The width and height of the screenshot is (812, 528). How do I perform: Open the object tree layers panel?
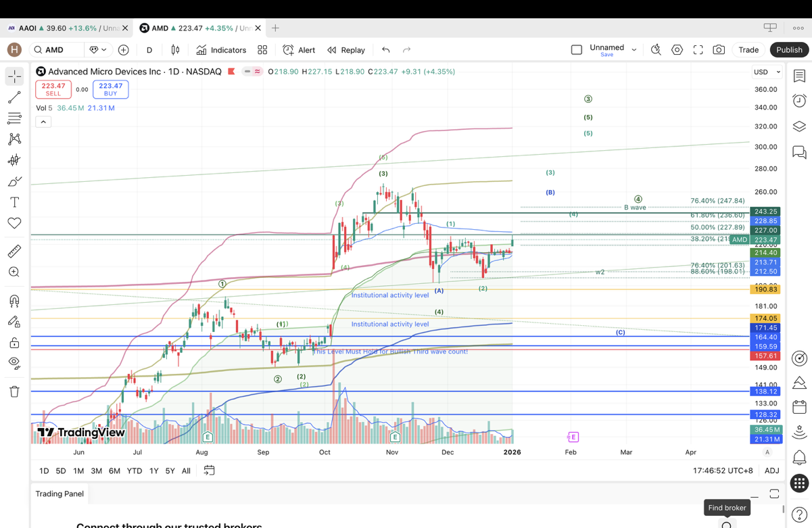799,126
